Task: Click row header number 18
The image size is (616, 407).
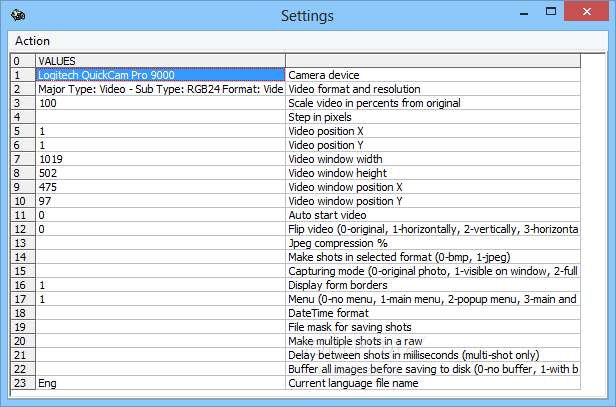Action: [x=23, y=313]
